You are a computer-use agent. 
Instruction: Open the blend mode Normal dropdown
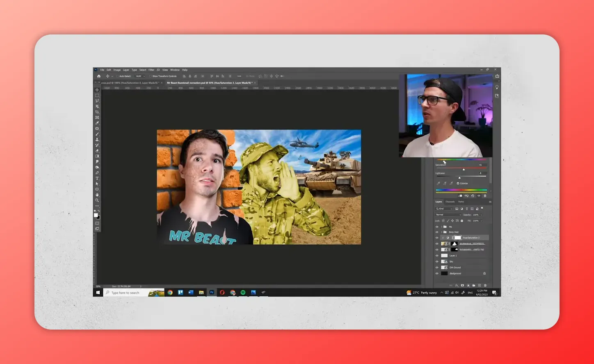click(x=448, y=215)
